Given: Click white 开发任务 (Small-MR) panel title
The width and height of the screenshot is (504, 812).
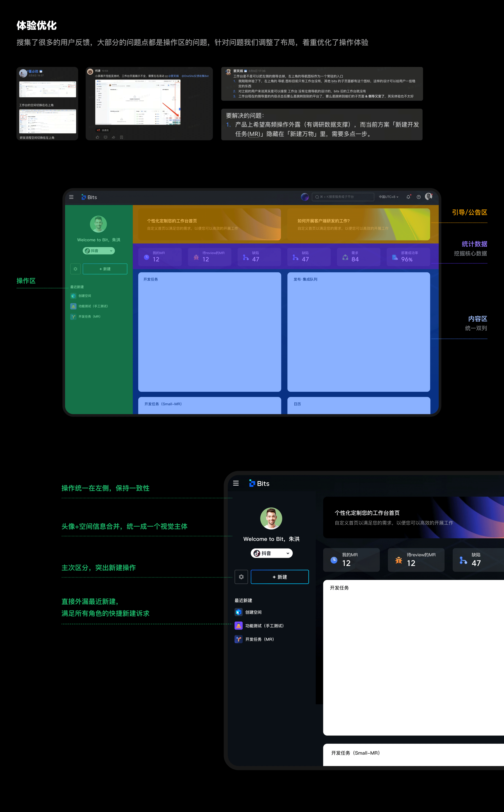Looking at the screenshot, I should [x=356, y=753].
